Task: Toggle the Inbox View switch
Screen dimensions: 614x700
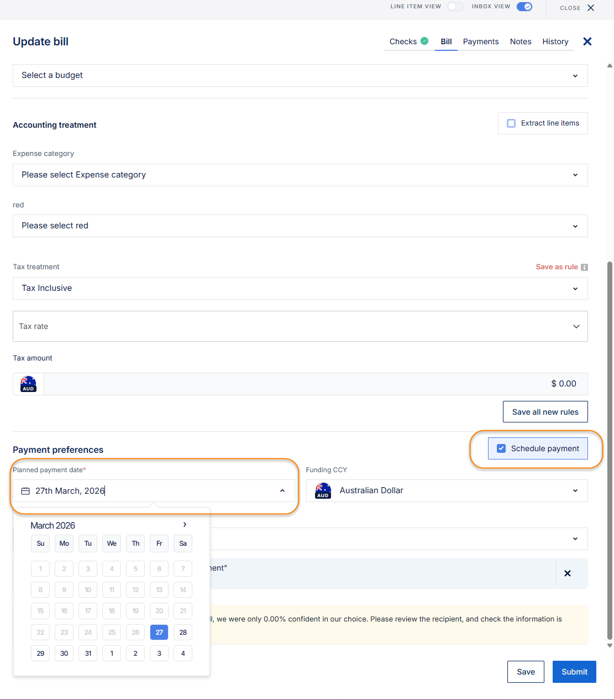Action: (524, 7)
